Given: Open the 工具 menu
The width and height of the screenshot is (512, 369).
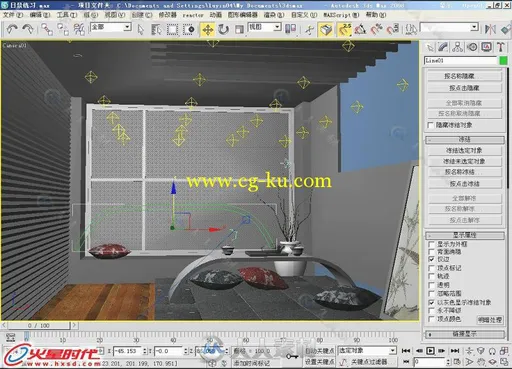Looking at the screenshot, I should [x=67, y=15].
